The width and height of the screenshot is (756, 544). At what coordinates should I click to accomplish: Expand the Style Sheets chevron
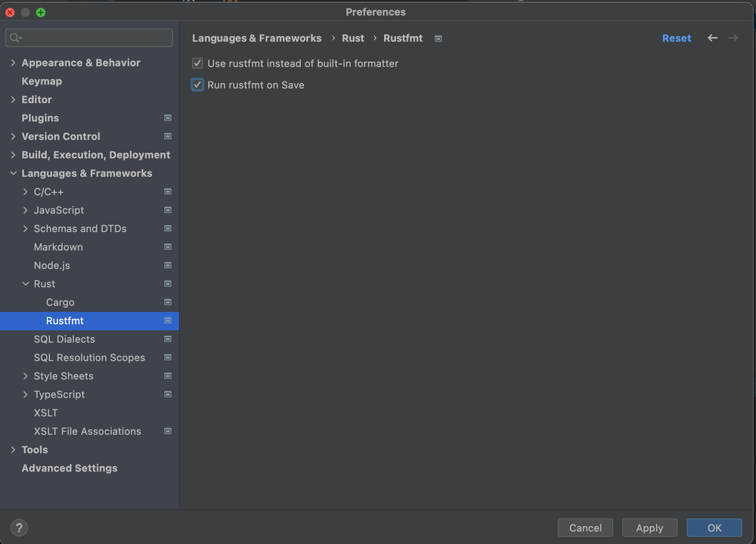pos(26,376)
